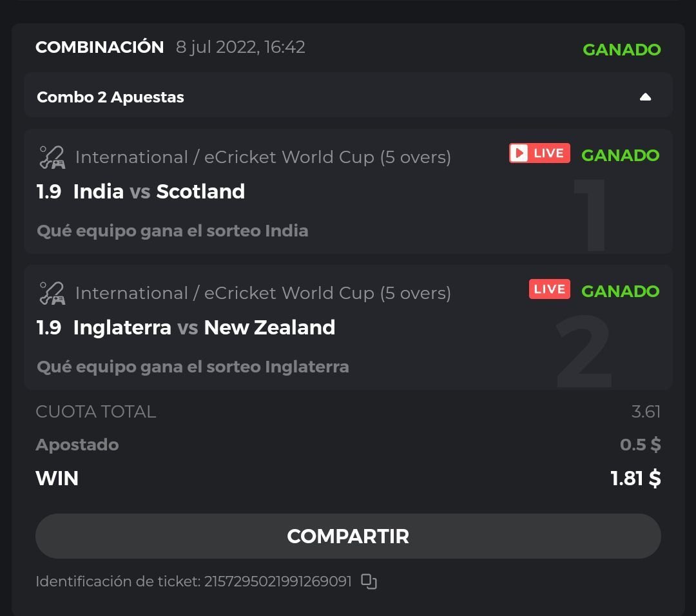Collapse the Combo 2 Apuestas arrow
This screenshot has height=616, width=696.
click(x=645, y=97)
